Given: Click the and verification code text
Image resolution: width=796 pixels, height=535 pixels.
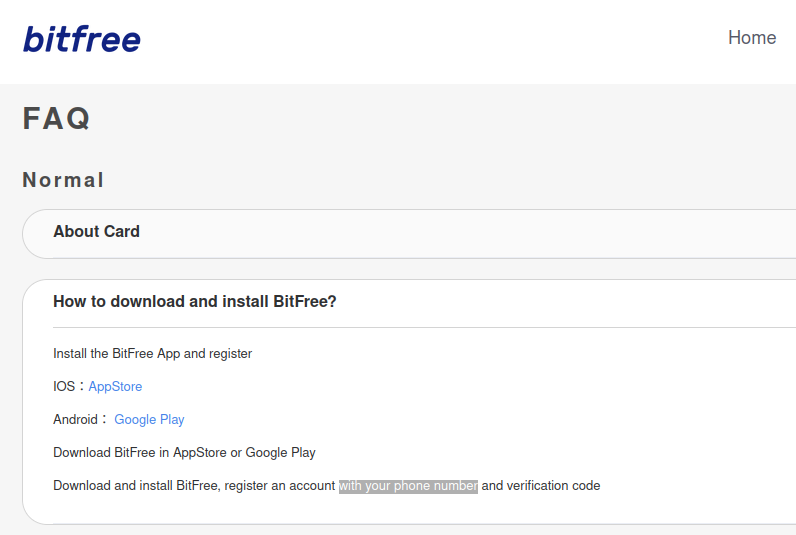Looking at the screenshot, I should [x=541, y=486].
